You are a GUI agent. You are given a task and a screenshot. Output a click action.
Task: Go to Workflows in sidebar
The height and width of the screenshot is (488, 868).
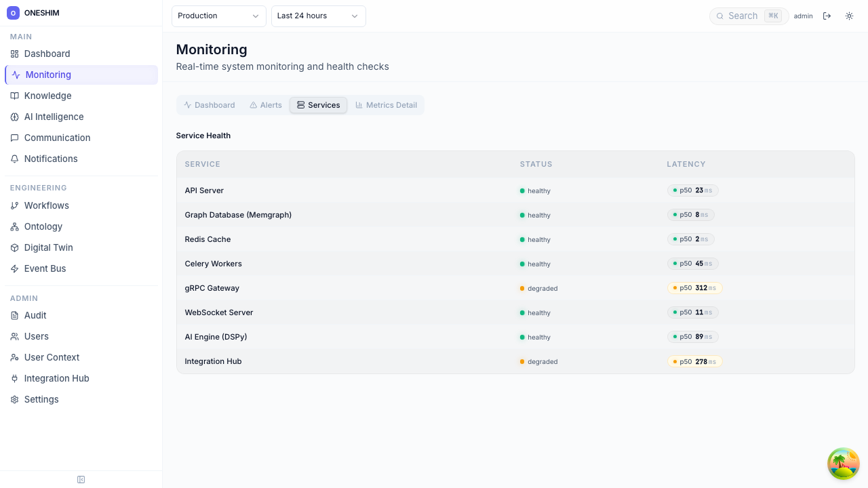click(x=46, y=205)
